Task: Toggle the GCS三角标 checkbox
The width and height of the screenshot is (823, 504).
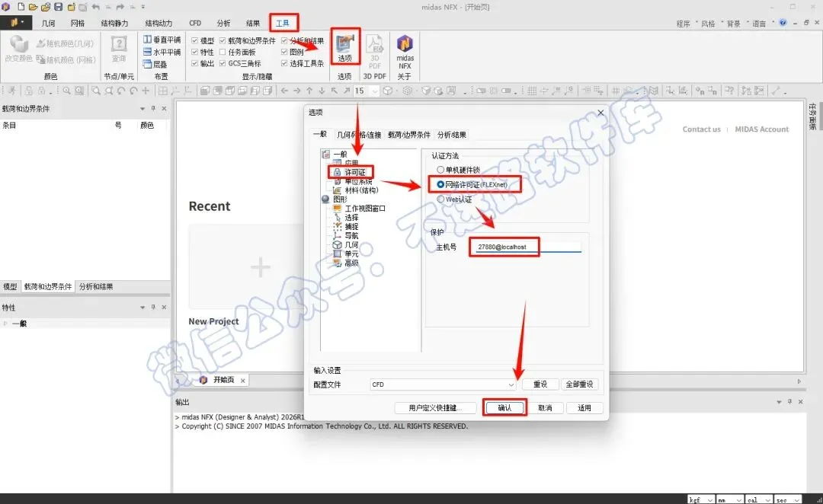Action: point(223,63)
